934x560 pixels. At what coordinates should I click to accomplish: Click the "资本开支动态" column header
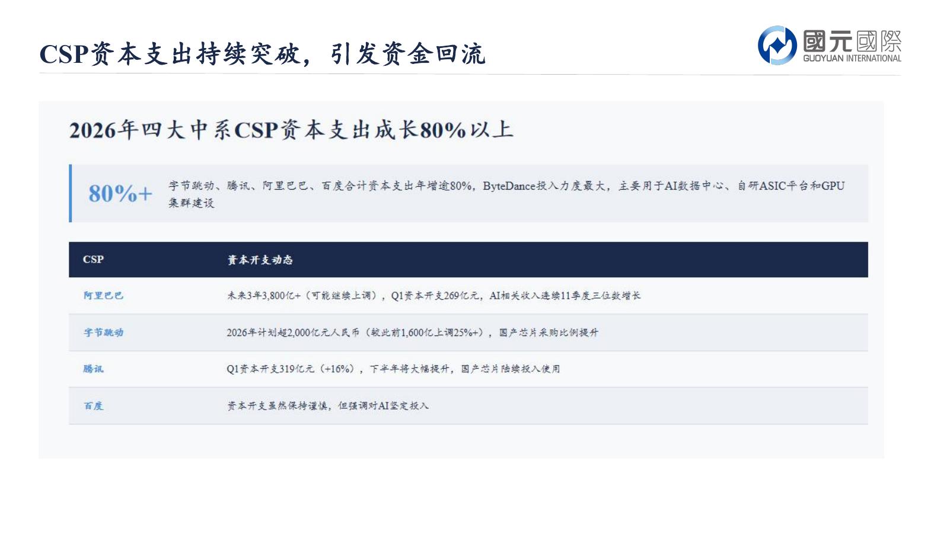tap(260, 260)
